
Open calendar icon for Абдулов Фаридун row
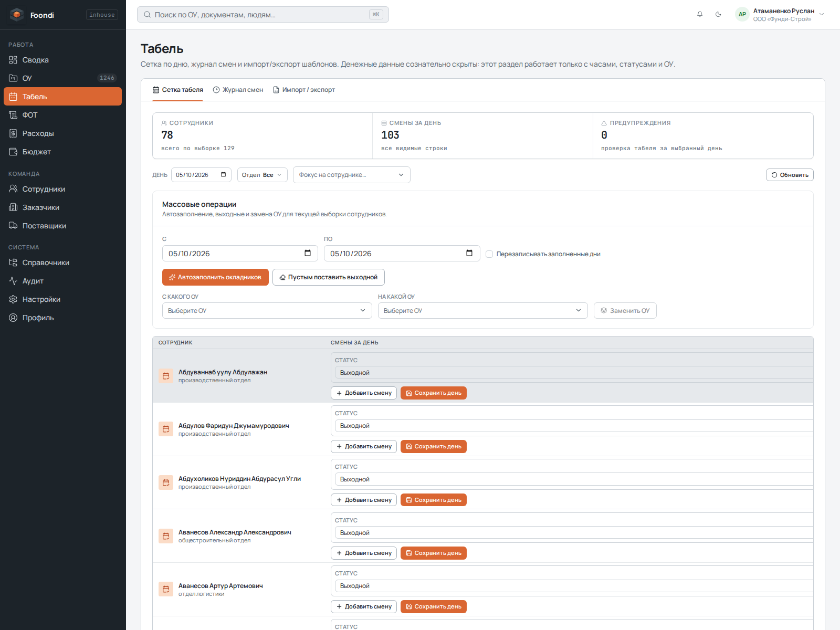coord(166,429)
